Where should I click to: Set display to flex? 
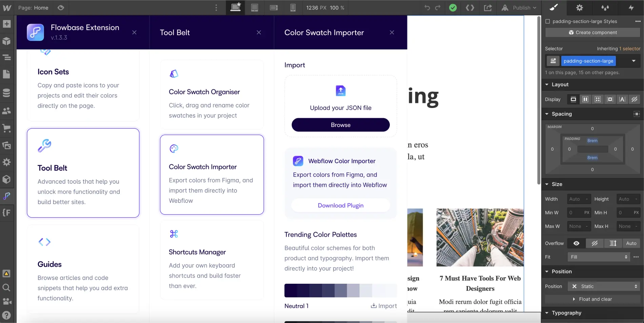(x=585, y=99)
